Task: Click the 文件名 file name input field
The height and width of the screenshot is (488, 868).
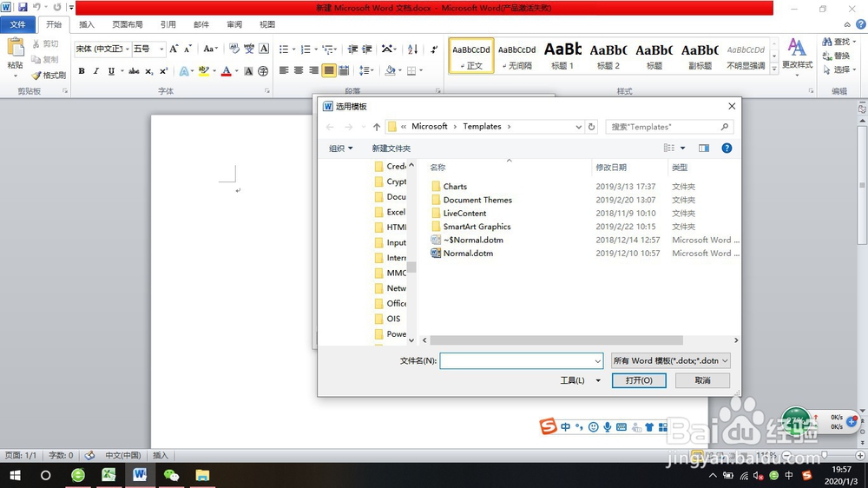Action: (x=522, y=361)
